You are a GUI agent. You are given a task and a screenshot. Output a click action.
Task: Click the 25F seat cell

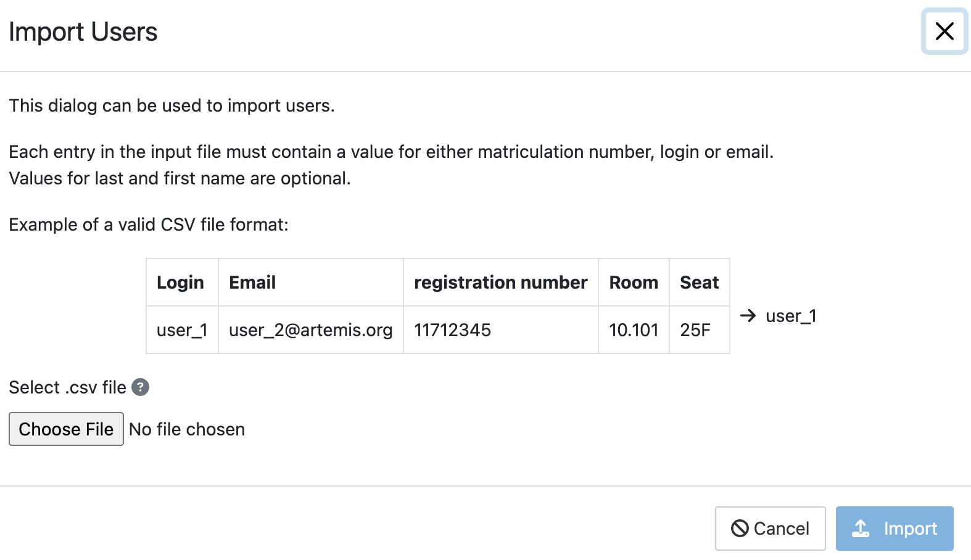coord(695,330)
